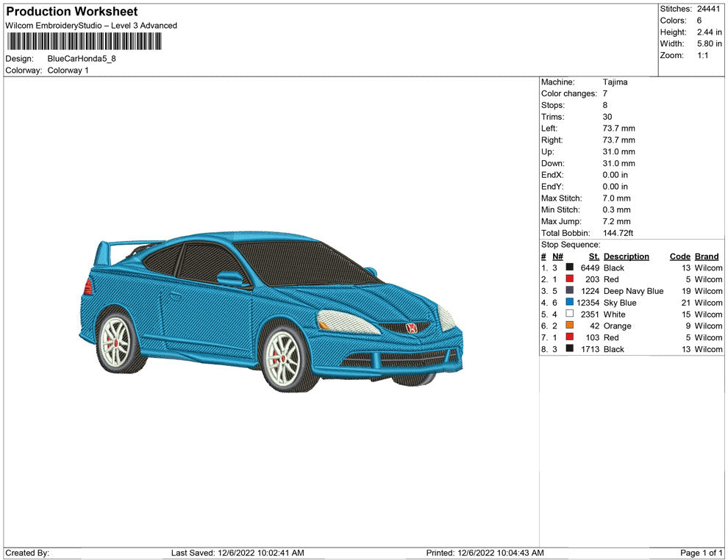Viewport: 728px width, 560px height.
Task: Click the design name BlueCarHonda5_8
Action: (82, 59)
